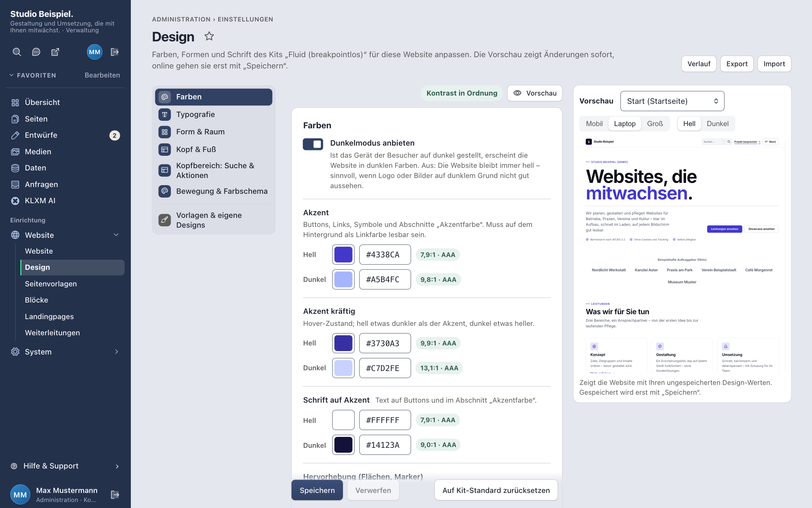Click the Import button
The width and height of the screenshot is (812, 508).
click(774, 64)
